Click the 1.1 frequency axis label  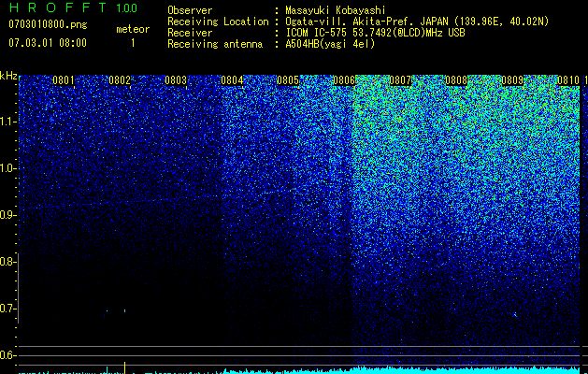coord(7,122)
